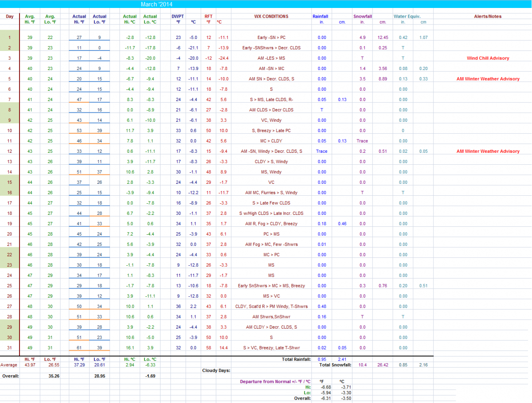This screenshot has height=403, width=532.
Task: Select day 19 rainfall value 0.18
Action: point(322,224)
